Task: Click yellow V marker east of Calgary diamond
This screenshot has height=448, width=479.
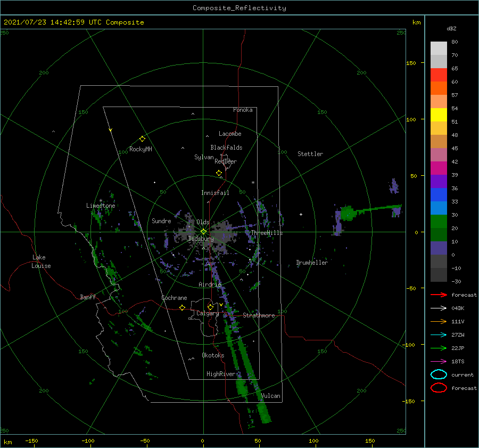Action: (221, 305)
